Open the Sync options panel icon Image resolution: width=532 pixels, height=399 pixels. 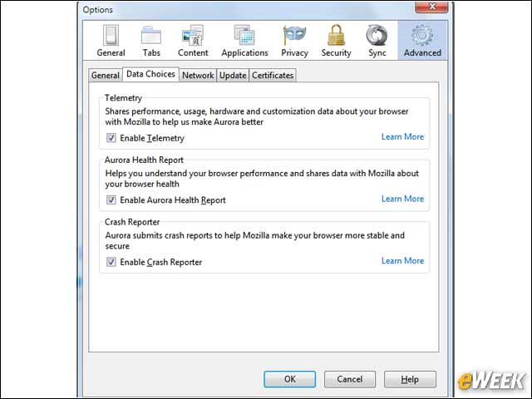point(377,41)
